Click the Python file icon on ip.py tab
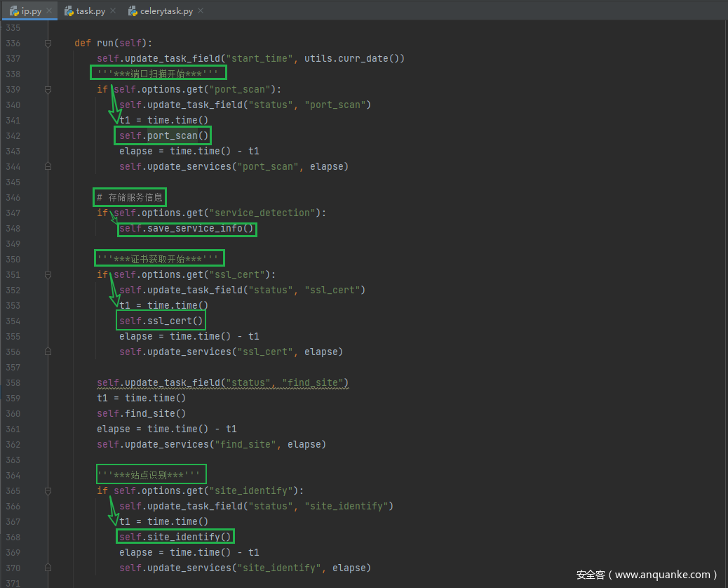This screenshot has height=588, width=728. [x=13, y=11]
